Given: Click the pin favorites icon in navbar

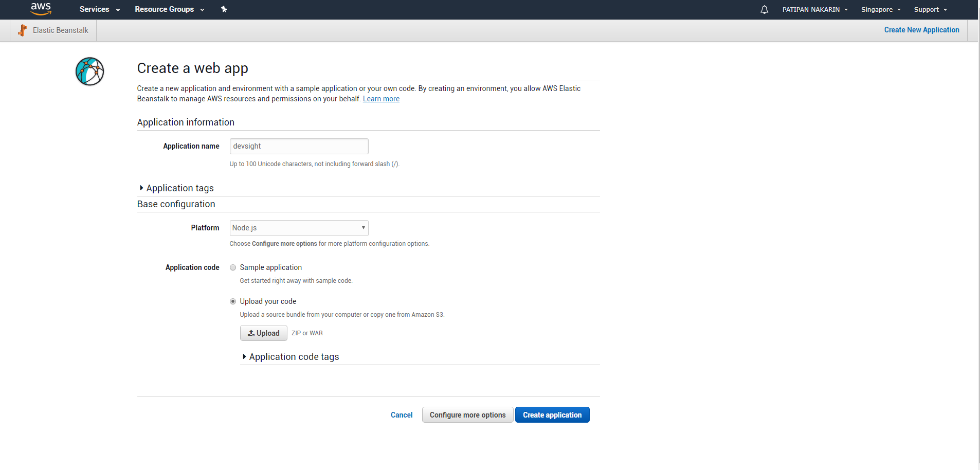Looking at the screenshot, I should click(224, 9).
